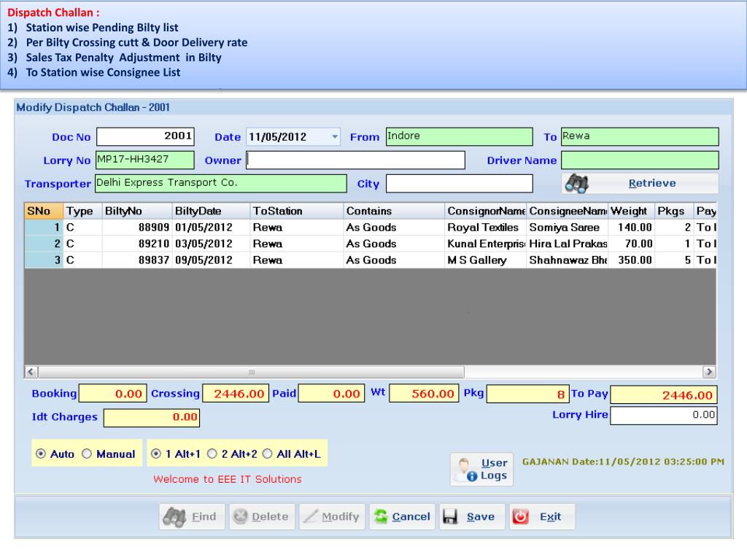Click the Save button label

(480, 517)
